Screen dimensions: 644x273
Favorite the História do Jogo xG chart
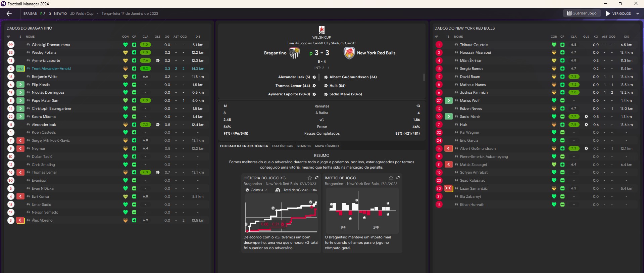pyautogui.click(x=309, y=178)
